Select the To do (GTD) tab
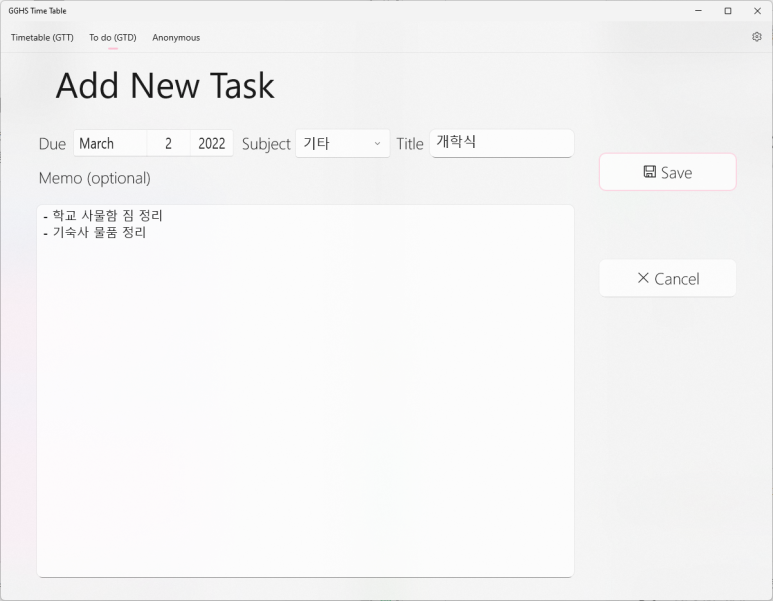The image size is (773, 601). (113, 37)
